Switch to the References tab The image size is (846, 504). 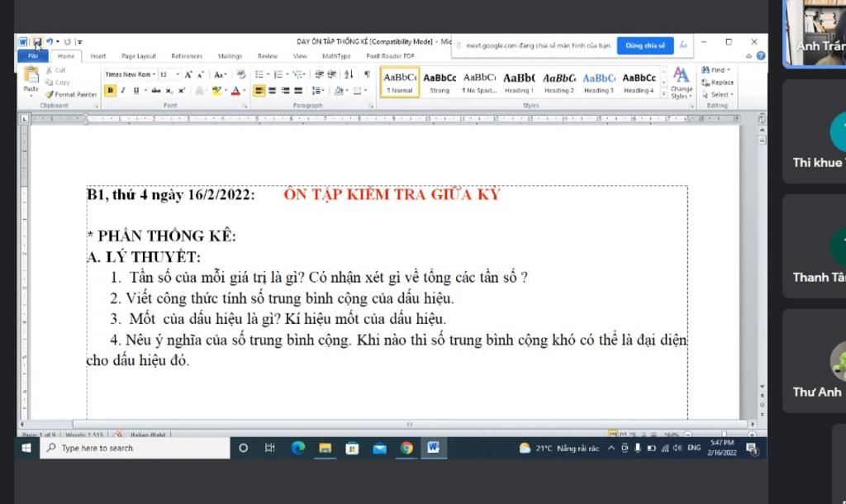pos(187,55)
